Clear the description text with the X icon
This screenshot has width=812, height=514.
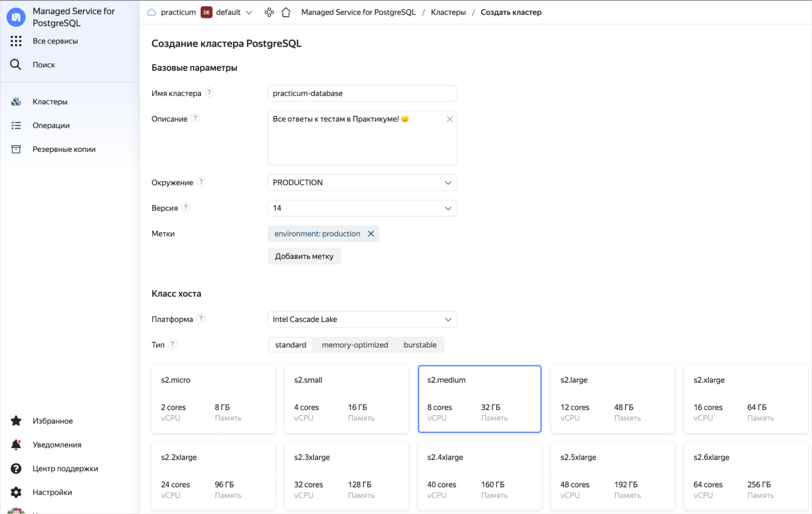click(x=450, y=119)
